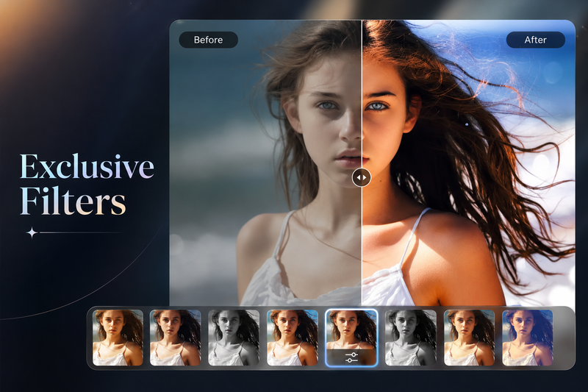The width and height of the screenshot is (588, 392).
Task: Select the fourth filter thumbnail in strip
Action: coord(293,338)
